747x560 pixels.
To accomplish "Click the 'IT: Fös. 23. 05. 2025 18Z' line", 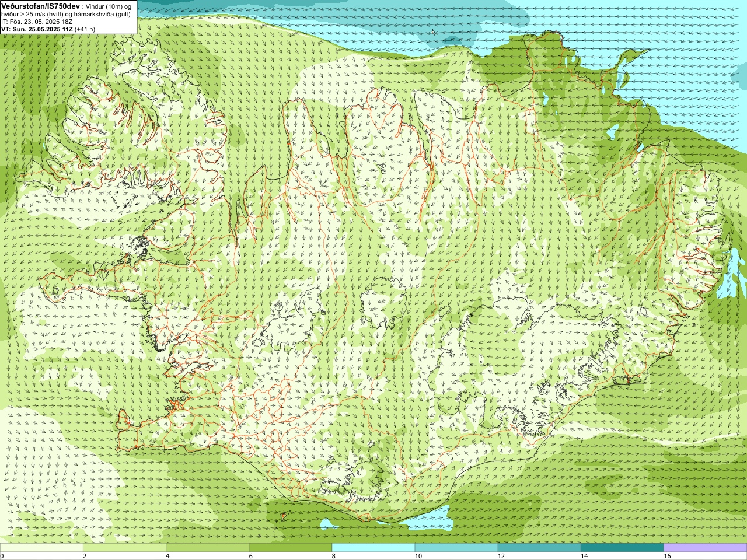I will [x=37, y=21].
